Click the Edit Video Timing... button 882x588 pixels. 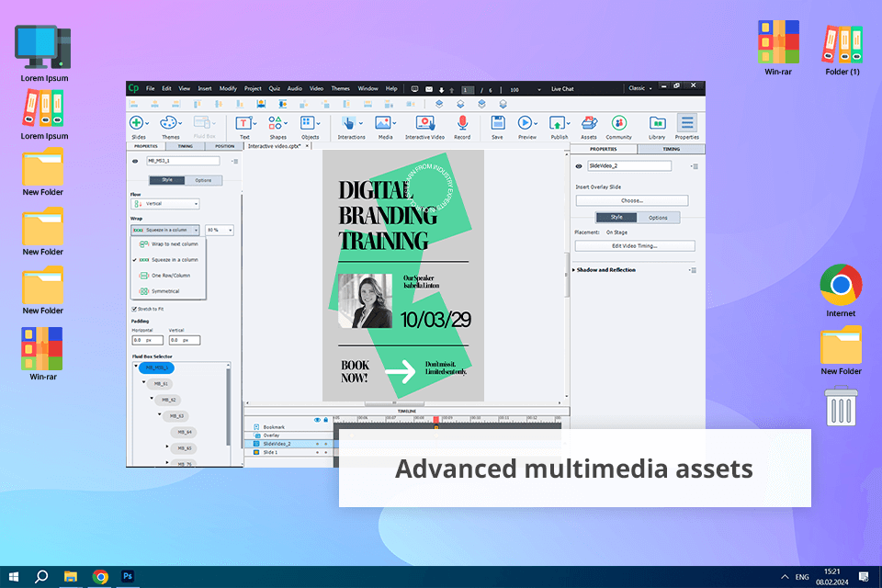click(635, 246)
